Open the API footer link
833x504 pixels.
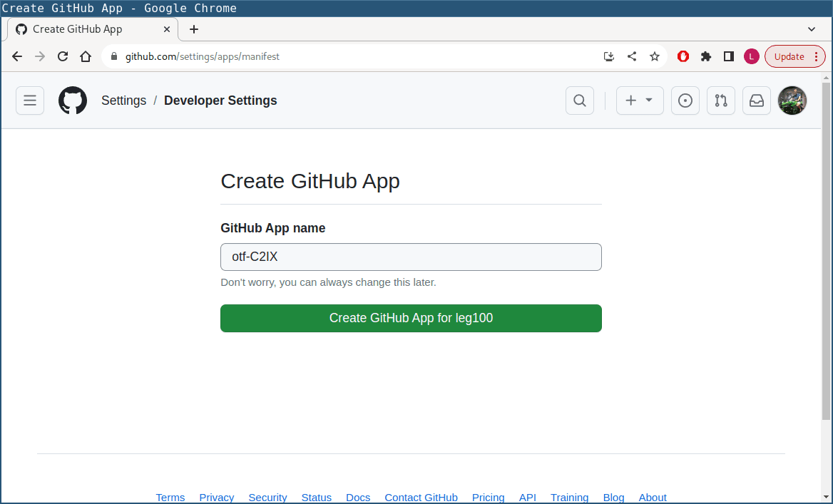pos(528,498)
